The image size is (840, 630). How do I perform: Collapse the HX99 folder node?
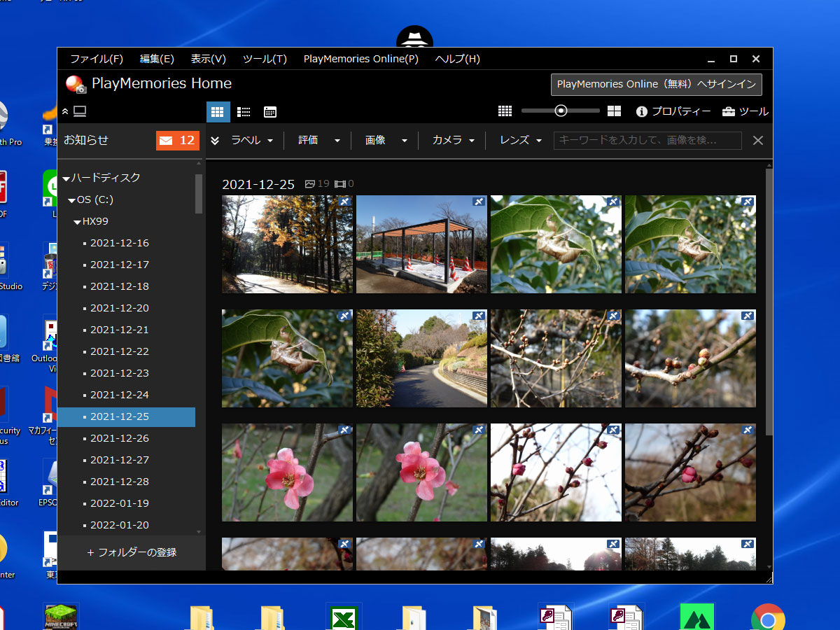pyautogui.click(x=78, y=222)
